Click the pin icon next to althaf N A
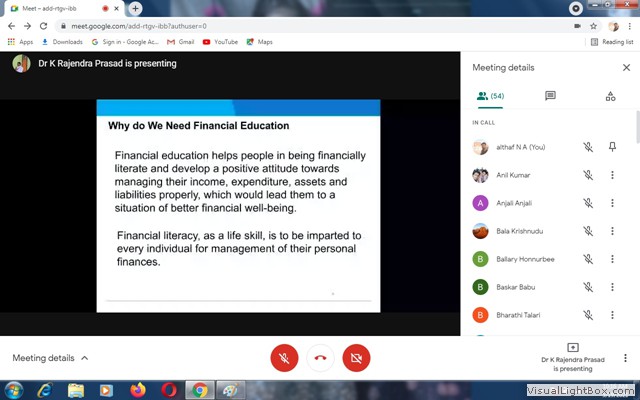This screenshot has height=400, width=640. (612, 147)
